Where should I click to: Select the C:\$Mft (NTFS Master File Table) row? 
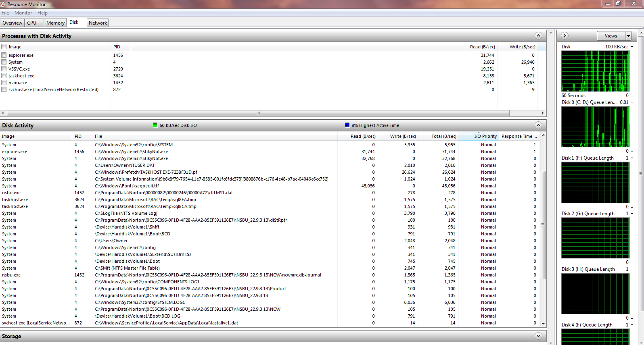coord(270,268)
